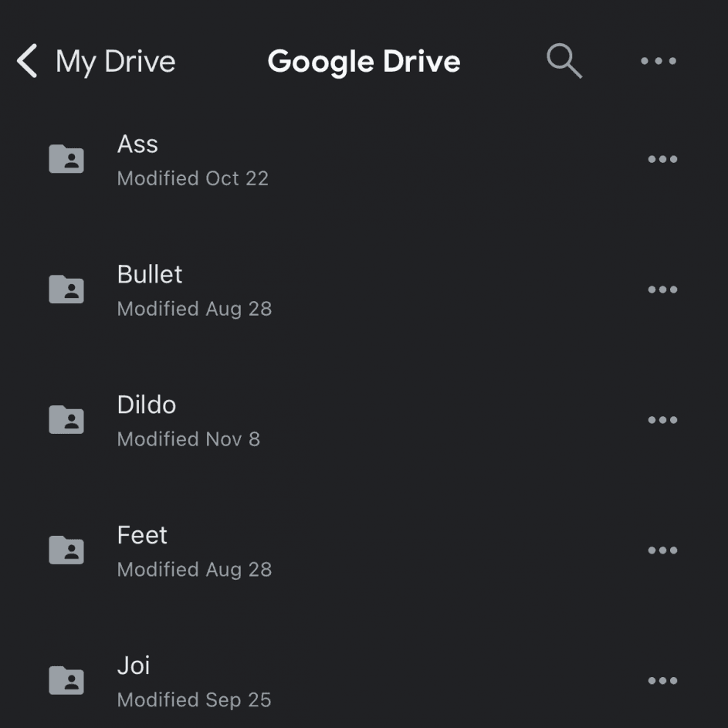Tap the shared folder icon beside Joi

tap(66, 680)
